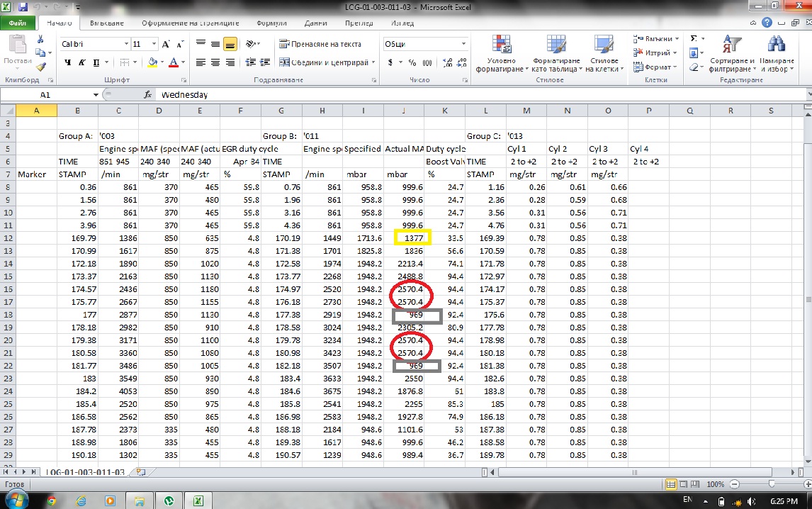The image size is (812, 509).
Task: Click the zoom slider in status bar
Action: (x=771, y=484)
